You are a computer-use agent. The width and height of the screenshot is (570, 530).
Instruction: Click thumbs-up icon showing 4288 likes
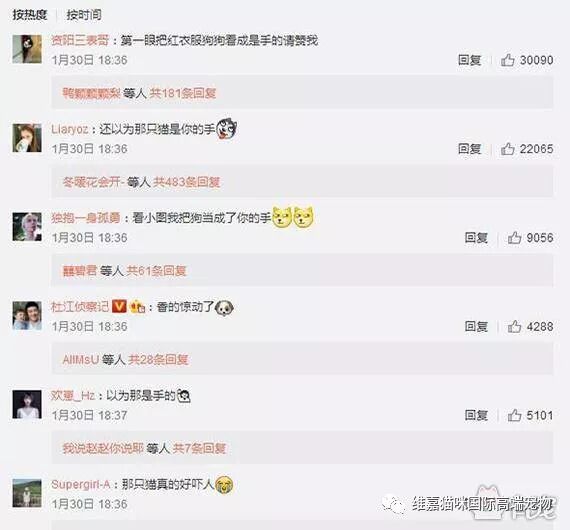pos(514,326)
